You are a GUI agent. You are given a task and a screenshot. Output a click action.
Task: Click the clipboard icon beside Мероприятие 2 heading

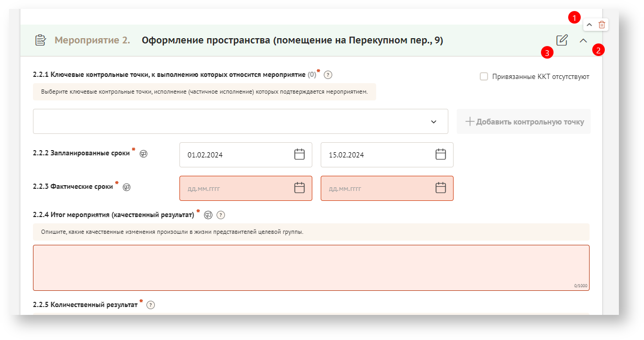pos(40,40)
